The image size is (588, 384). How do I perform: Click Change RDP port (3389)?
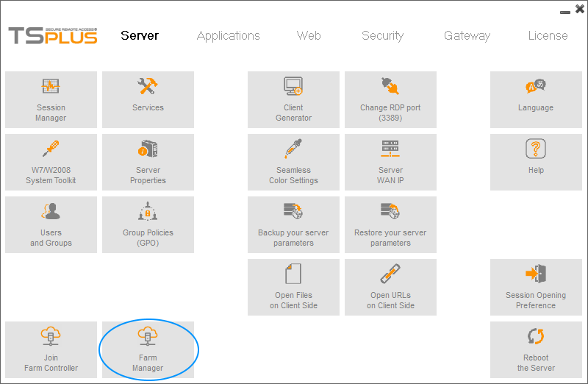[390, 99]
